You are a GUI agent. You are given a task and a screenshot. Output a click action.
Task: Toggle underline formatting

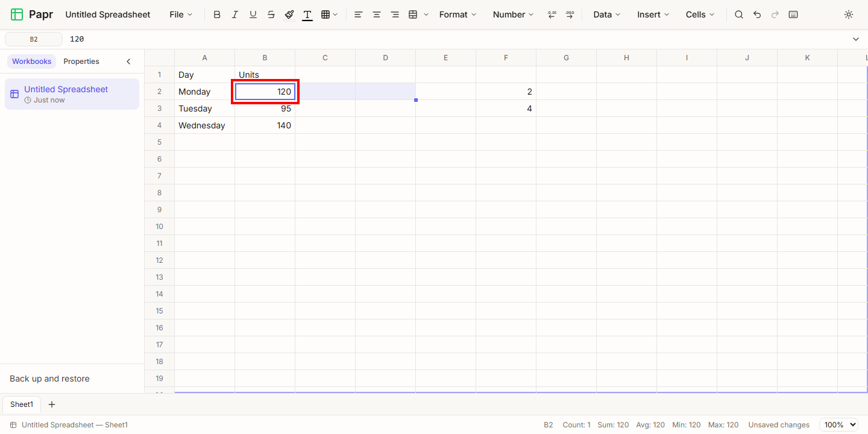click(x=253, y=14)
